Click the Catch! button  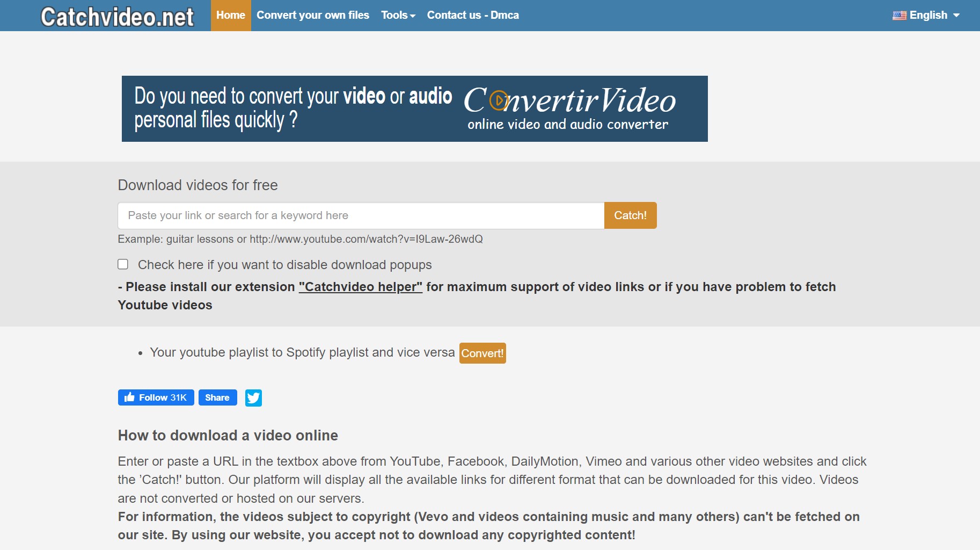click(630, 215)
